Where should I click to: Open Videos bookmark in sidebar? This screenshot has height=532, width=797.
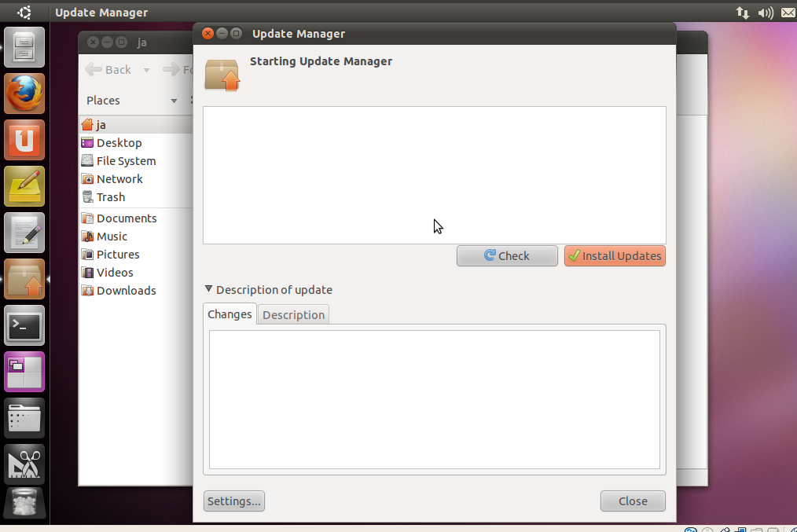pyautogui.click(x=136, y=273)
